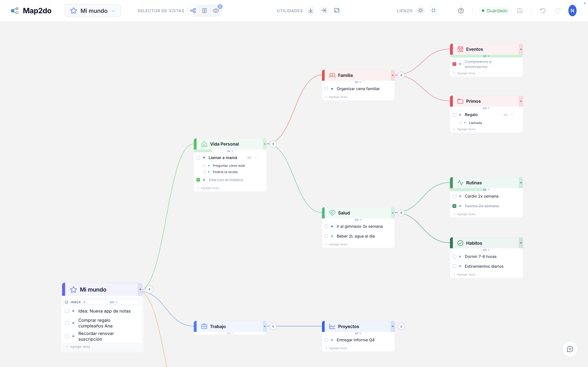Toggle the eye visibility filter icon
This screenshot has height=367, width=588.
[216, 11]
